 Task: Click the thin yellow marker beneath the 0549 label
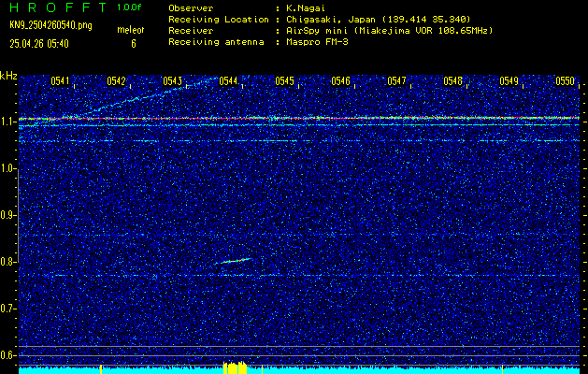(x=503, y=369)
